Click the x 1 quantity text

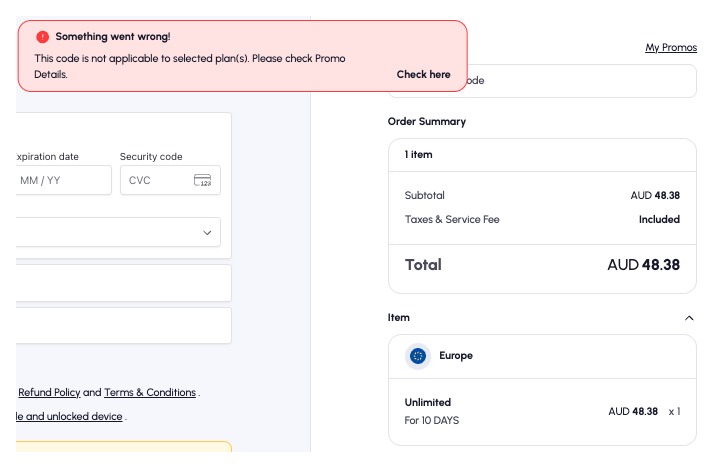[674, 412]
